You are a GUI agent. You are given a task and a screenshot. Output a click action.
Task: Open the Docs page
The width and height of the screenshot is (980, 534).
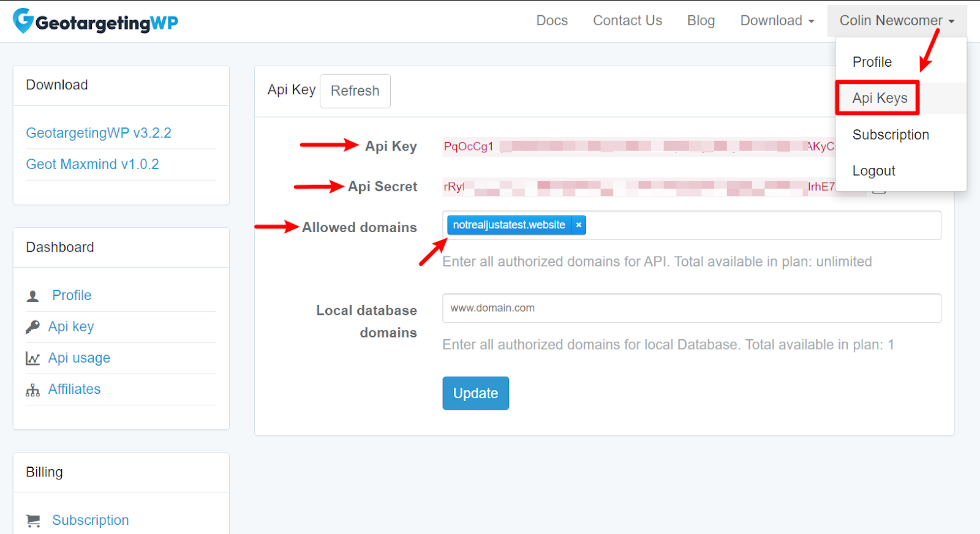pos(552,21)
